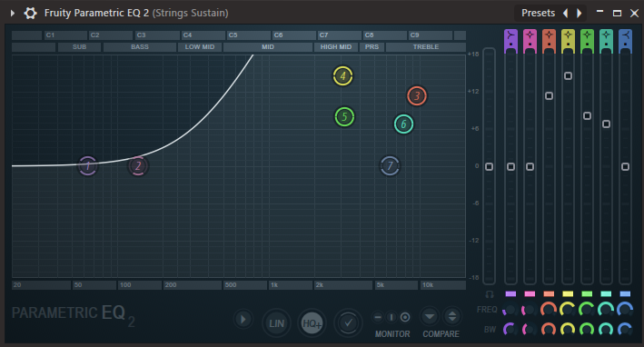Select the next preset arrow
Screen dimensions: 644x347
pyautogui.click(x=580, y=13)
